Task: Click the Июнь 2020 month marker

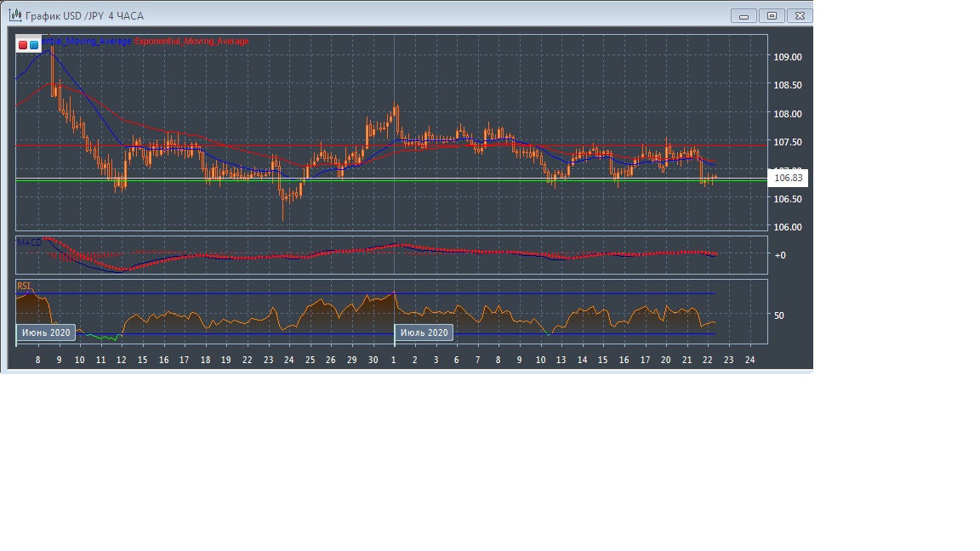Action: (x=46, y=332)
